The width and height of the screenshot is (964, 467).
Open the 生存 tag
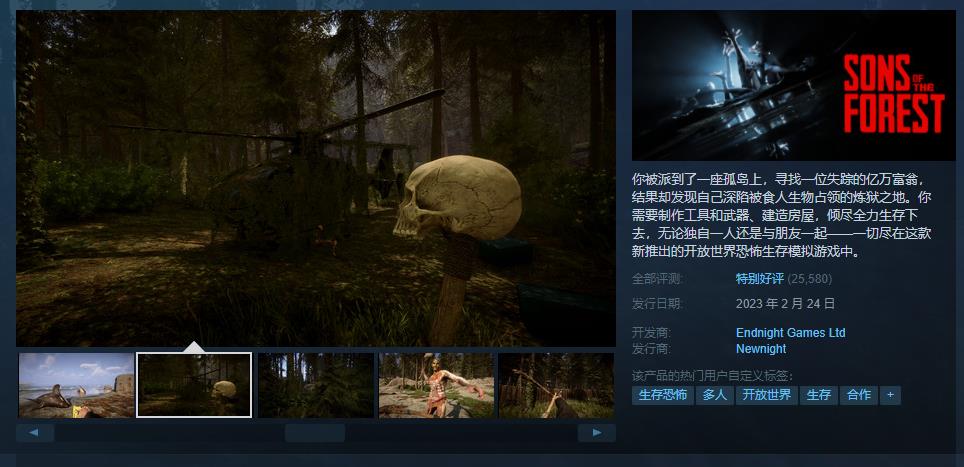818,395
